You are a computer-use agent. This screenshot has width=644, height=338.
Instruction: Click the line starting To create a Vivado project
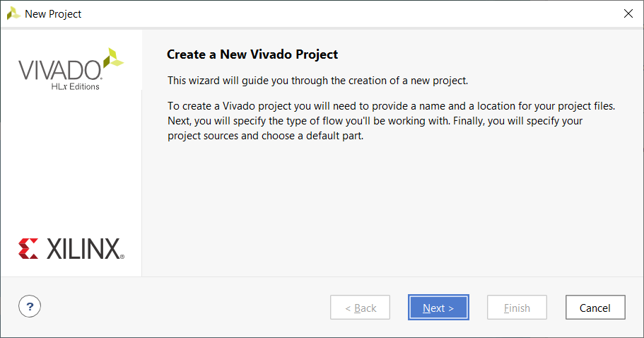[x=391, y=106]
